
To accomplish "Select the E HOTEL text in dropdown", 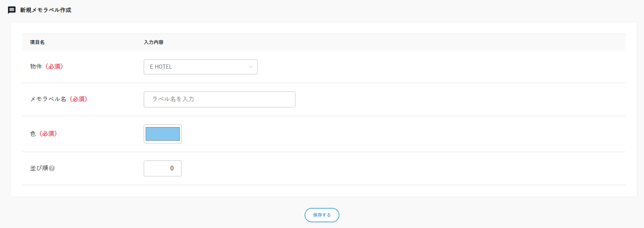I will coord(161,67).
